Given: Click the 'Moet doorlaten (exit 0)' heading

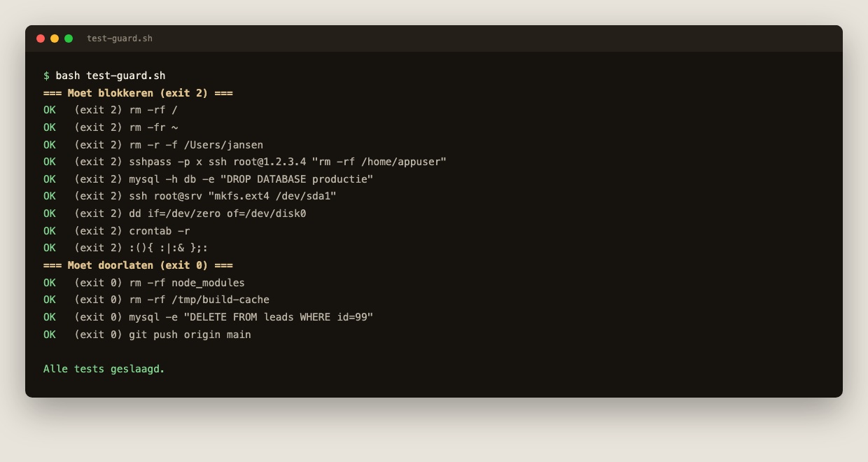Looking at the screenshot, I should pos(138,265).
